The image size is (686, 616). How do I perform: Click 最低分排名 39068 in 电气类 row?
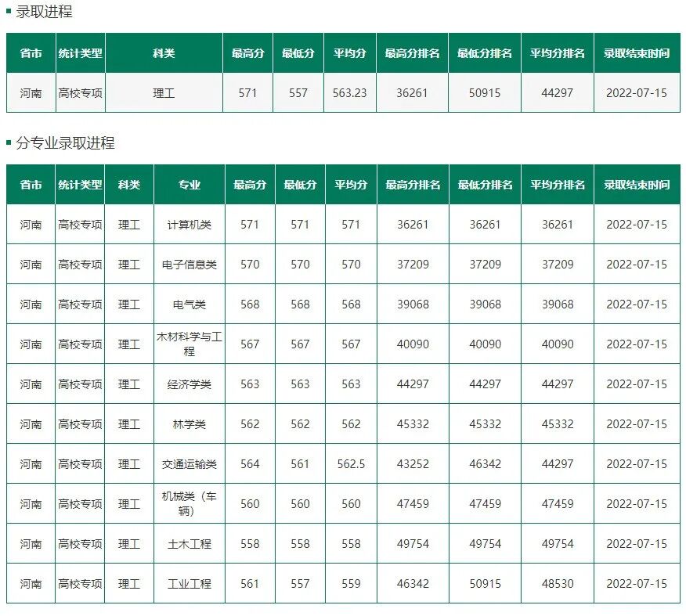(x=485, y=304)
